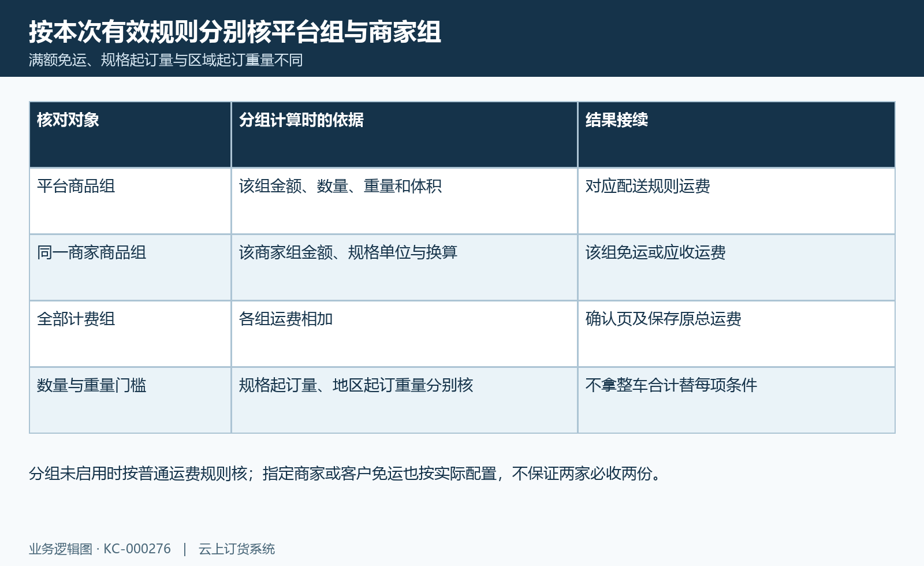This screenshot has height=566, width=924.
Task: Select cell 平台商品组
Action: pos(131,201)
